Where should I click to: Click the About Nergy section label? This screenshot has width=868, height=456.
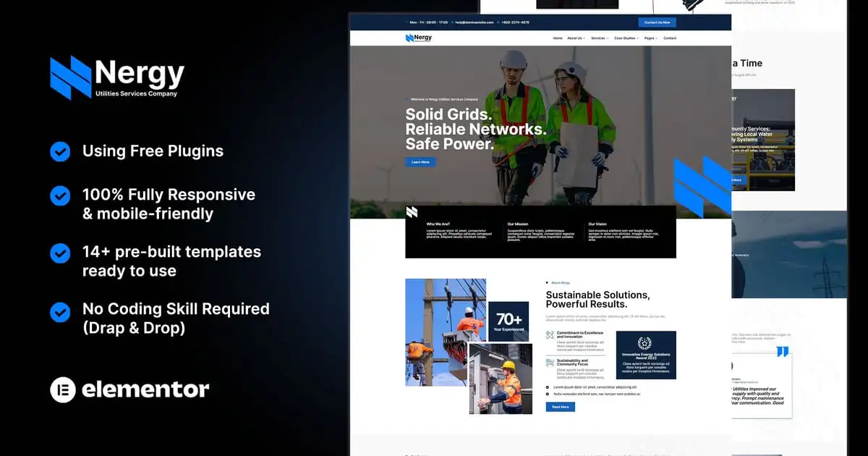[561, 282]
